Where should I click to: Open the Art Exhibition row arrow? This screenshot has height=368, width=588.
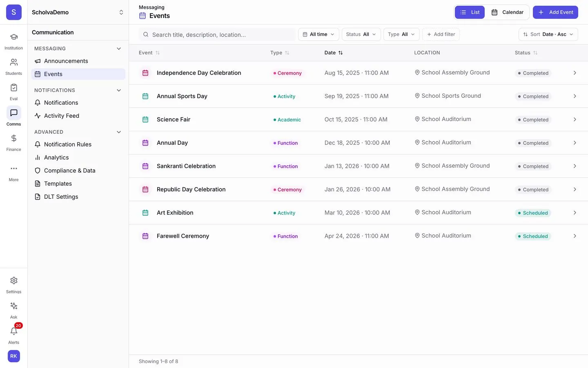click(x=575, y=213)
